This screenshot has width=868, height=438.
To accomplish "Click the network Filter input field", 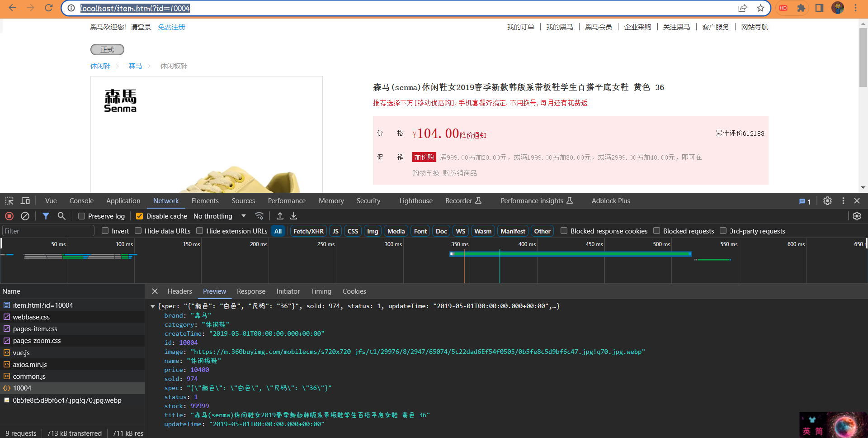I will 48,231.
